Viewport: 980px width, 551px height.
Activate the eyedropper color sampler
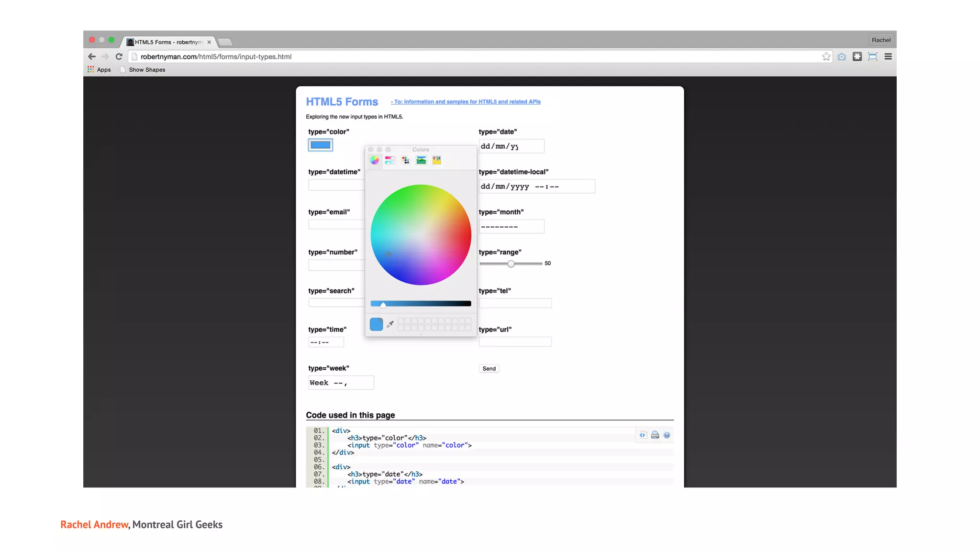390,324
